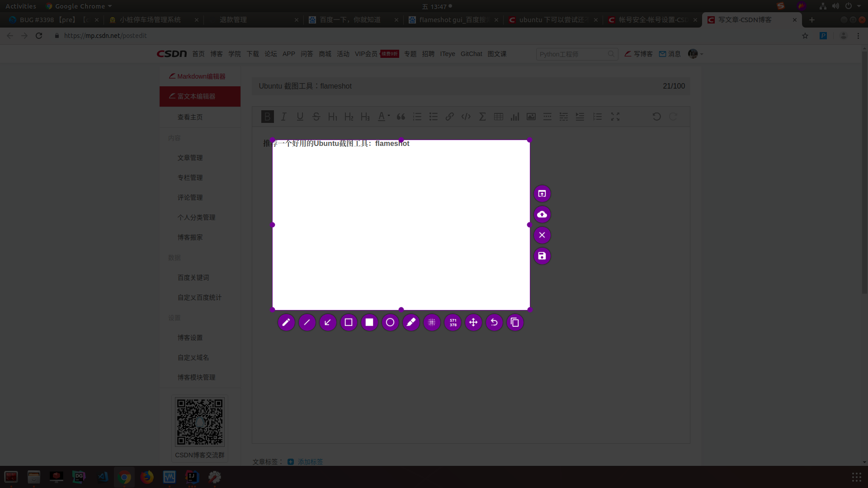Copy Flameshot selection to clipboard
This screenshot has width=868, height=488.
click(x=515, y=322)
